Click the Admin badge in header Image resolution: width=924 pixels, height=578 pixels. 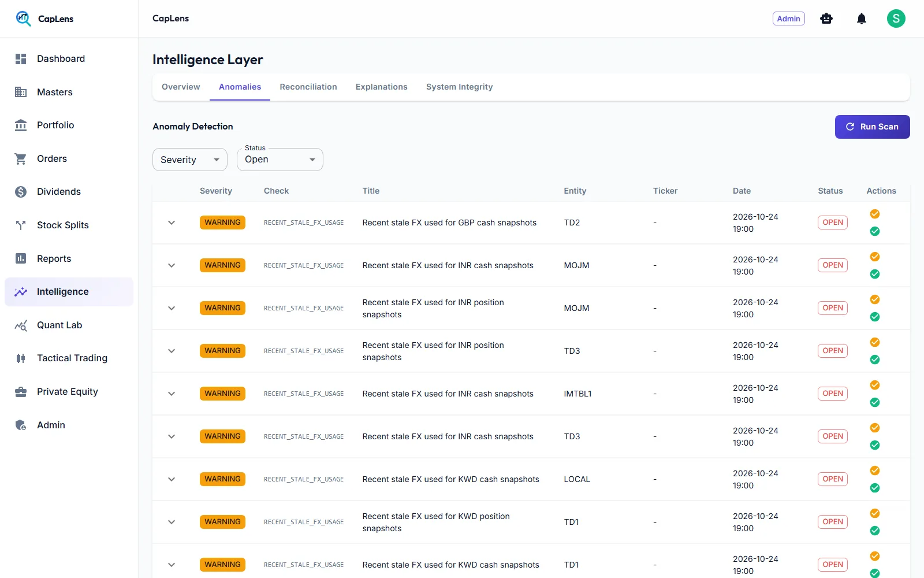tap(789, 18)
